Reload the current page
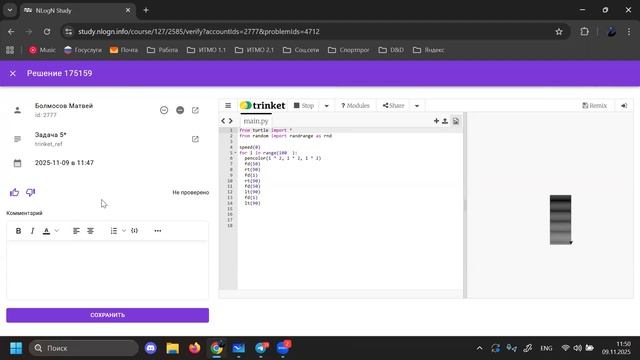Image resolution: width=640 pixels, height=360 pixels. (47, 31)
